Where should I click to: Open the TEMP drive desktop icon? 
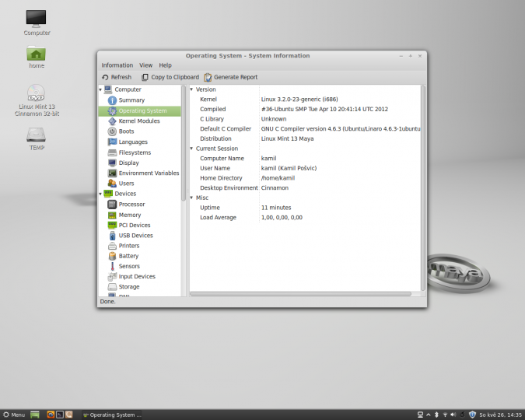tap(37, 139)
